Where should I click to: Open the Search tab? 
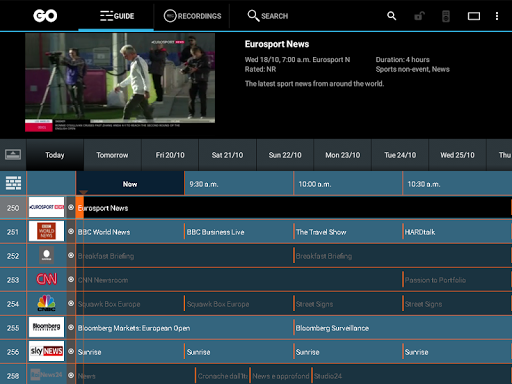[268, 16]
